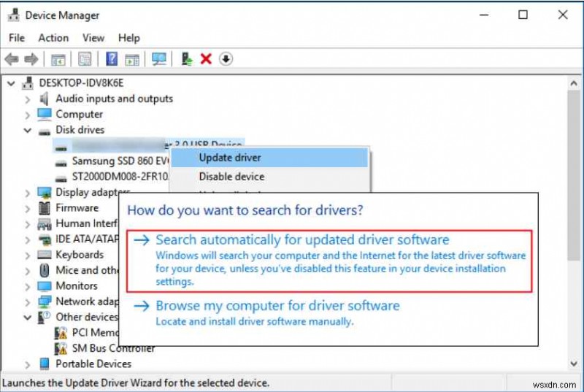
Task: Select the SM Bus Controller entry
Action: (113, 348)
